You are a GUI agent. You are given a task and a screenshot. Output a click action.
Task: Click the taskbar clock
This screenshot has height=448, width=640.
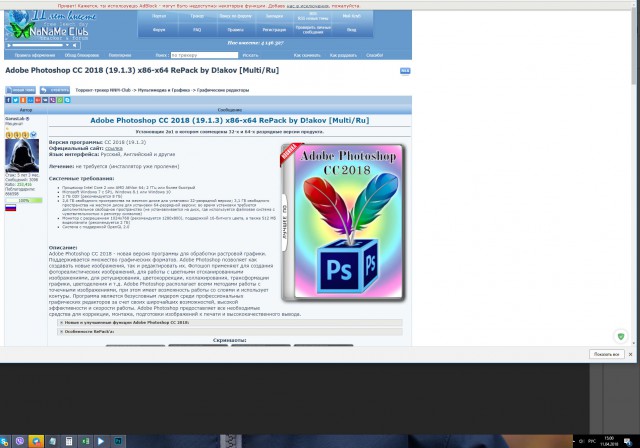pos(609,441)
